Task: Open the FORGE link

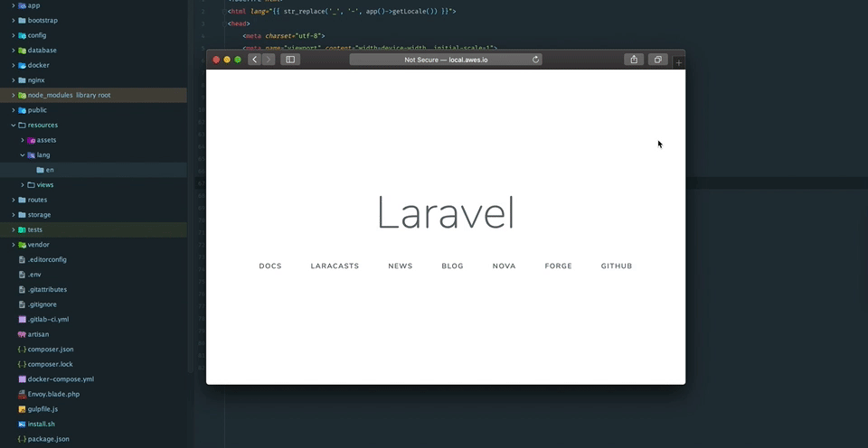Action: coord(558,266)
